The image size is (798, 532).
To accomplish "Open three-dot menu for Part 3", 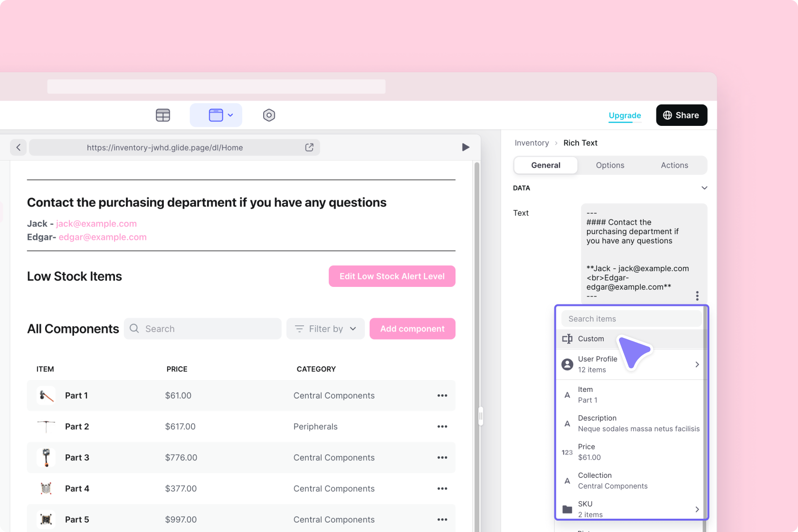I will pos(442,457).
